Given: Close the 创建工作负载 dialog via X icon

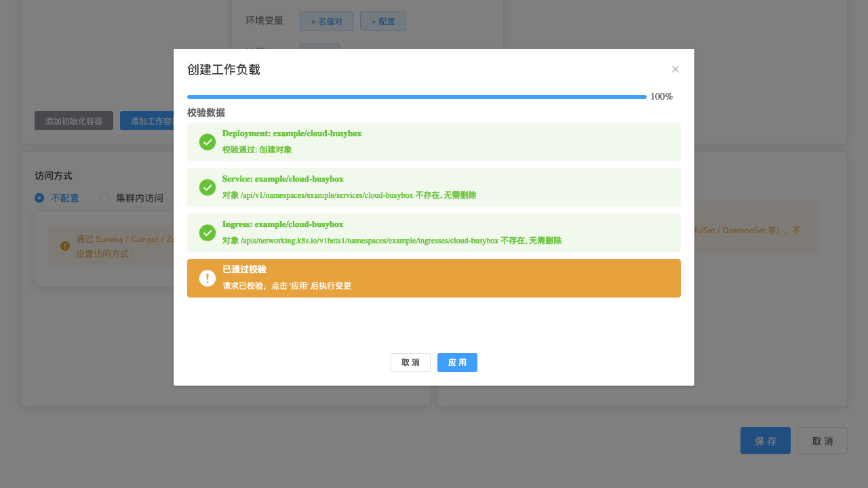Looking at the screenshot, I should click(675, 69).
